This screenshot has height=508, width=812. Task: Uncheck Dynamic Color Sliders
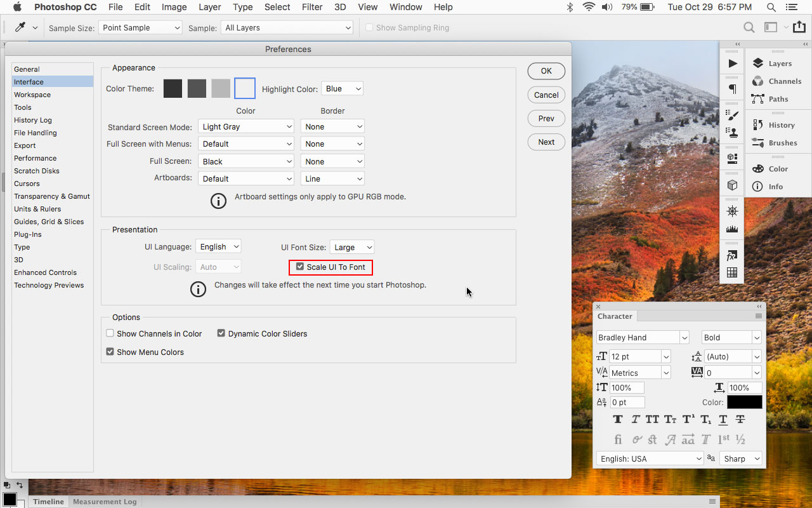[x=221, y=333]
